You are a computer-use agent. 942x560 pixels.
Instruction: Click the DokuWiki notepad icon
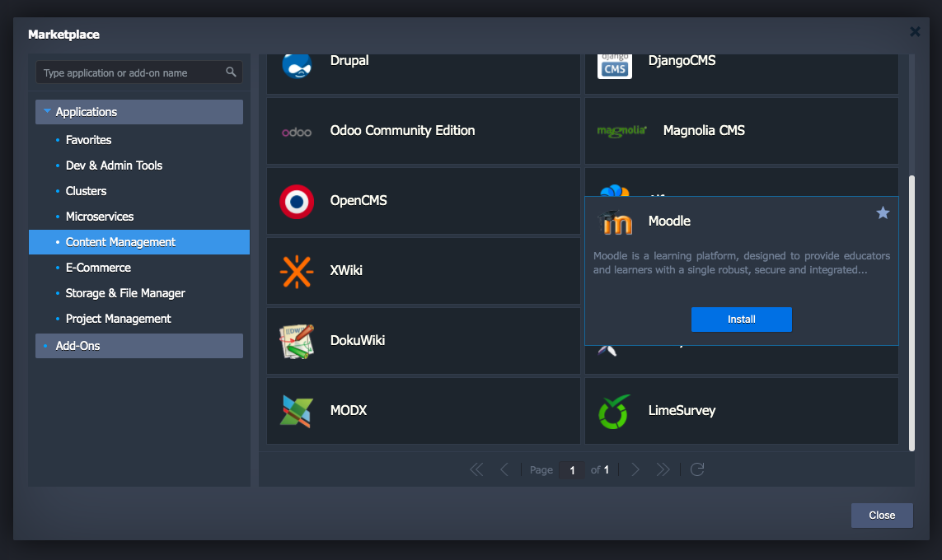coord(297,341)
